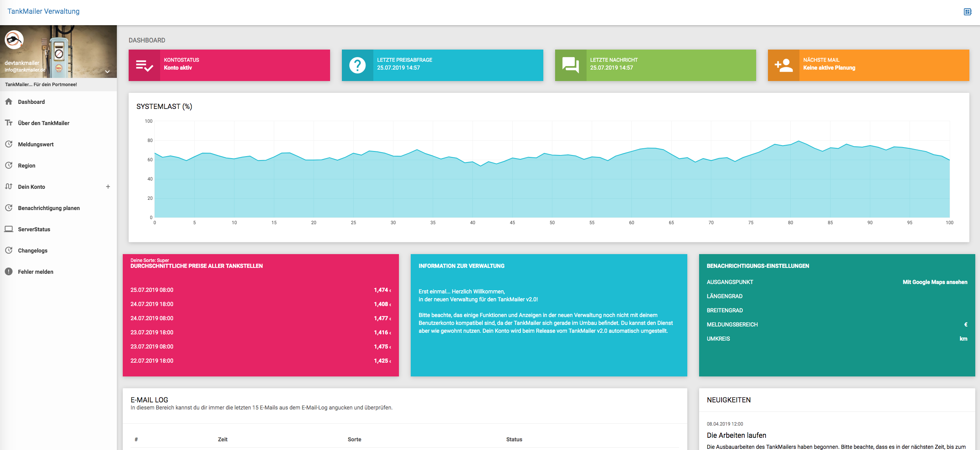Click the Benachrichtigung planen refresh icon
This screenshot has width=980, height=450.
[9, 208]
